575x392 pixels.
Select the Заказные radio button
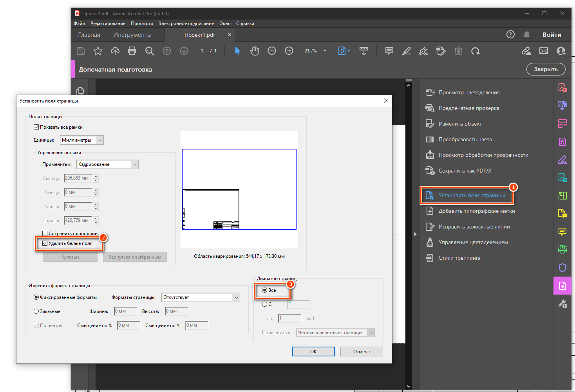pos(36,311)
